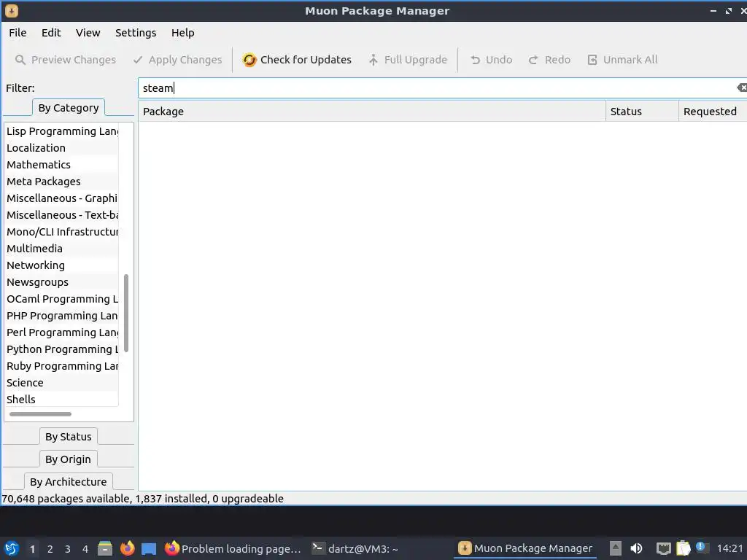Click the Redo arrow icon

(x=533, y=60)
